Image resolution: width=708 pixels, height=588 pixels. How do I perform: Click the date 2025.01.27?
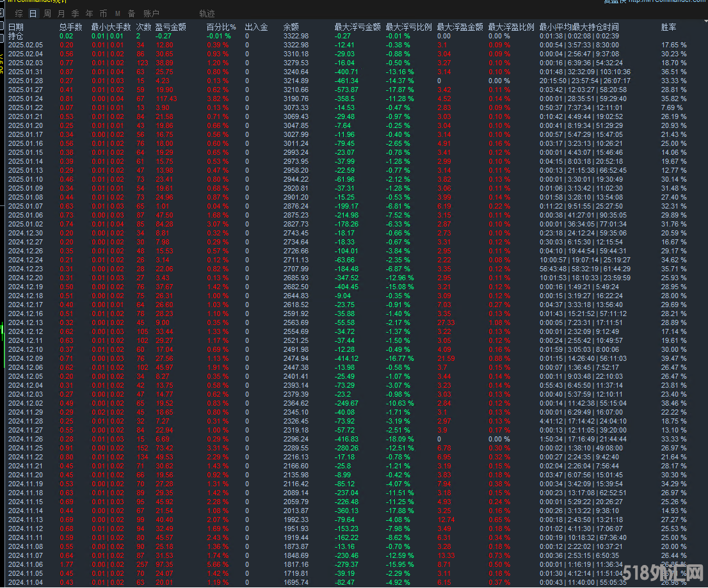pyautogui.click(x=26, y=90)
